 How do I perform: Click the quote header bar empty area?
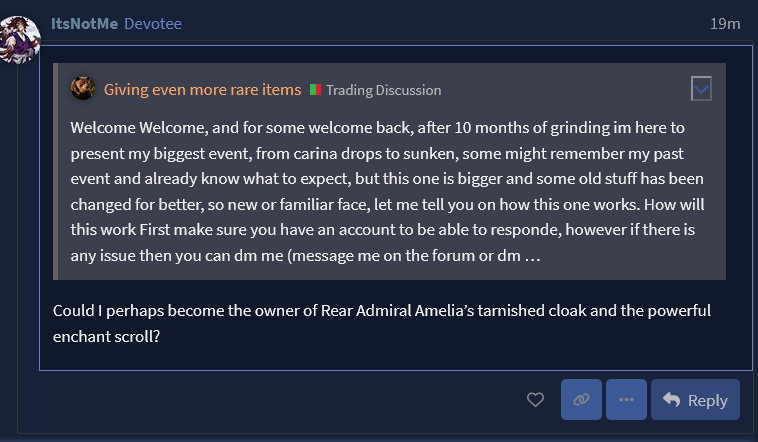[560, 90]
